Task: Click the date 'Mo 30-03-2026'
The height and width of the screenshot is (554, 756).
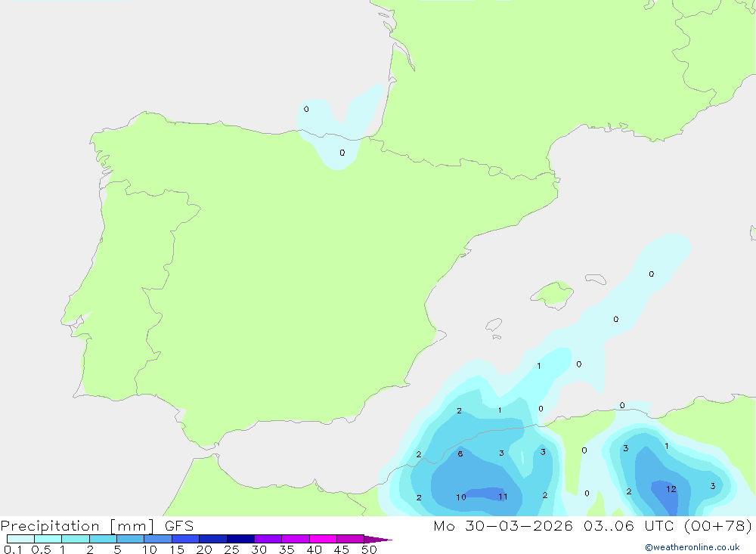Action: click(503, 525)
